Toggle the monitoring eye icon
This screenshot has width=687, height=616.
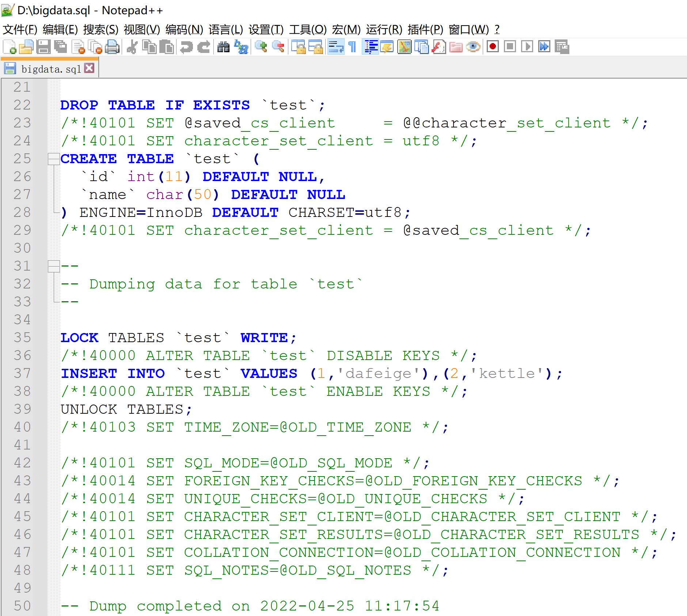[473, 47]
